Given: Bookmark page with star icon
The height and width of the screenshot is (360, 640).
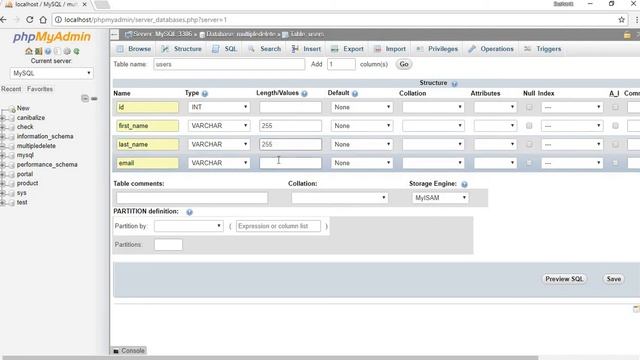Looking at the screenshot, I should pyautogui.click(x=621, y=20).
